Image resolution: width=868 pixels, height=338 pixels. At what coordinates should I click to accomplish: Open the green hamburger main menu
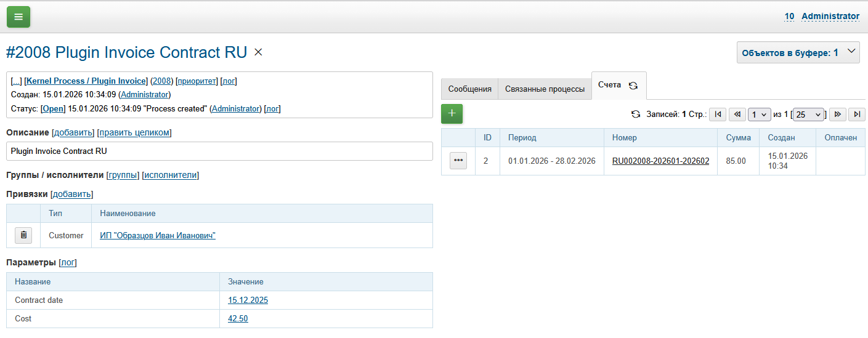click(x=18, y=17)
